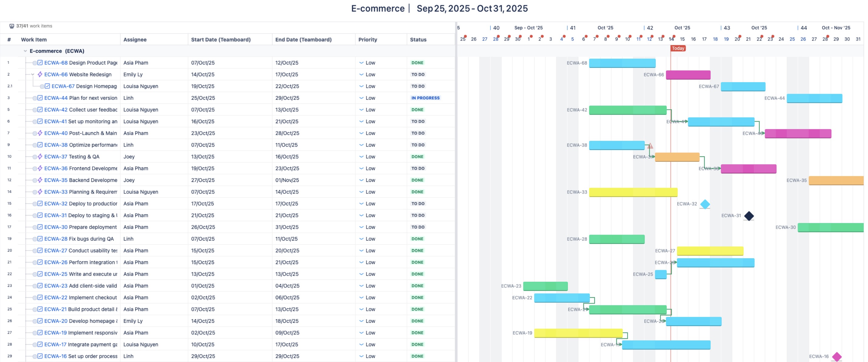Screen dimensions: 868x362
Task: Select the ECWA-16 pink milestone diamond
Action: 837,357
